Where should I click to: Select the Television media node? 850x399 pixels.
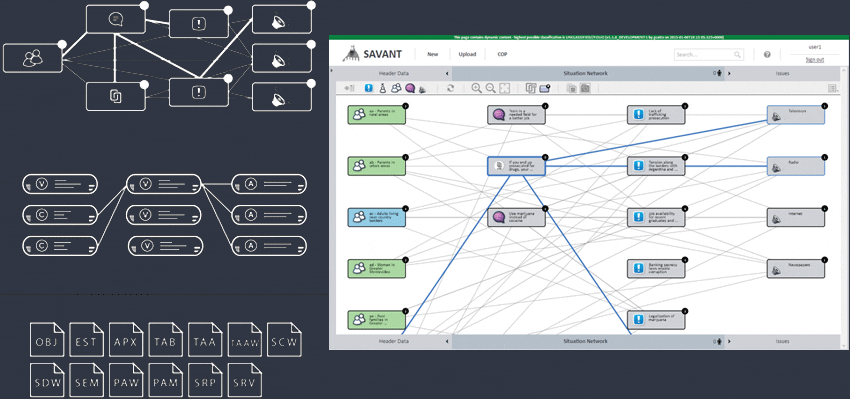pyautogui.click(x=796, y=115)
